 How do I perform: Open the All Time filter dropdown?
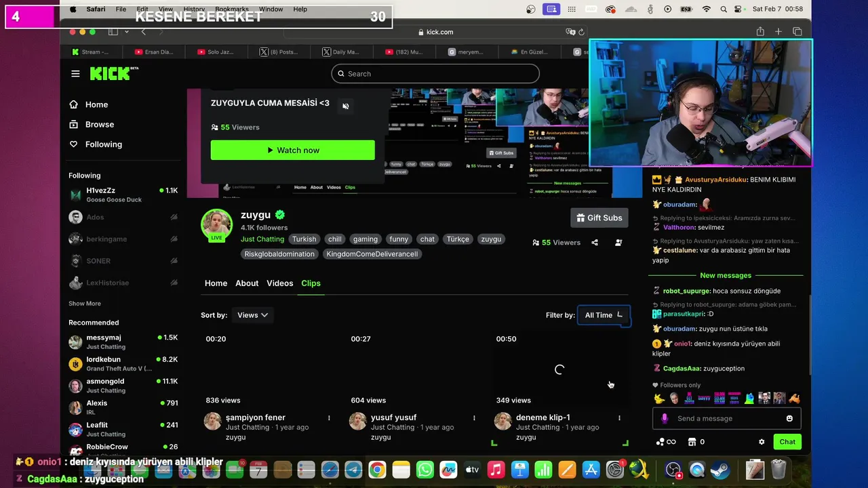(604, 315)
